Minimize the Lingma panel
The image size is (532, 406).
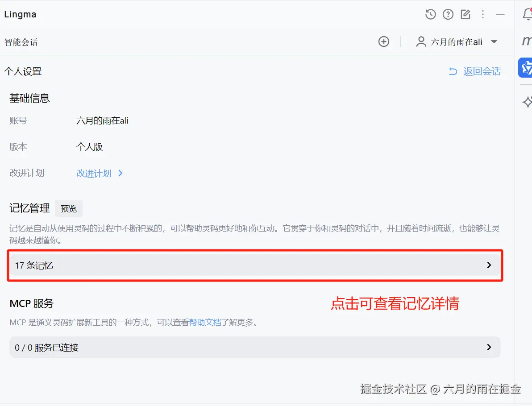point(500,14)
